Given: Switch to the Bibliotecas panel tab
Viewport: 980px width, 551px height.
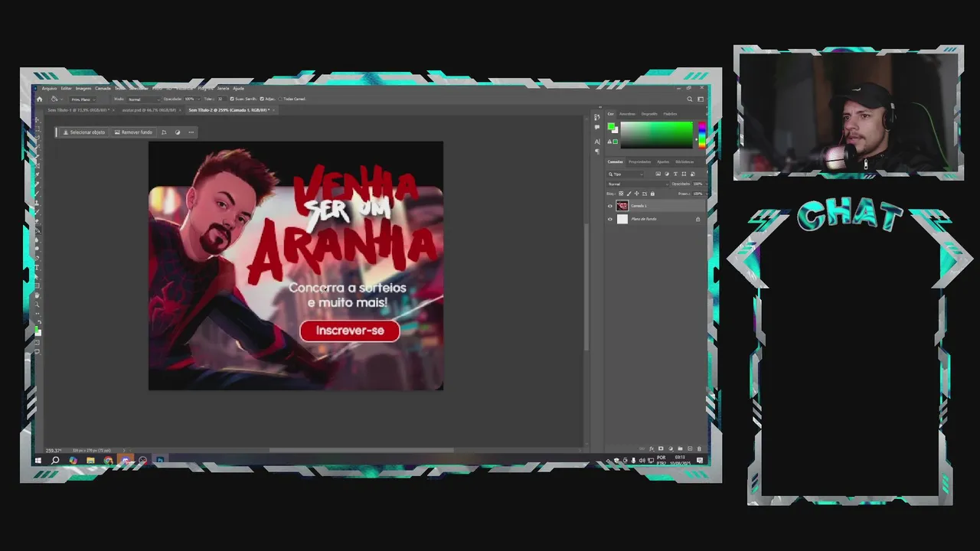Looking at the screenshot, I should (x=684, y=161).
